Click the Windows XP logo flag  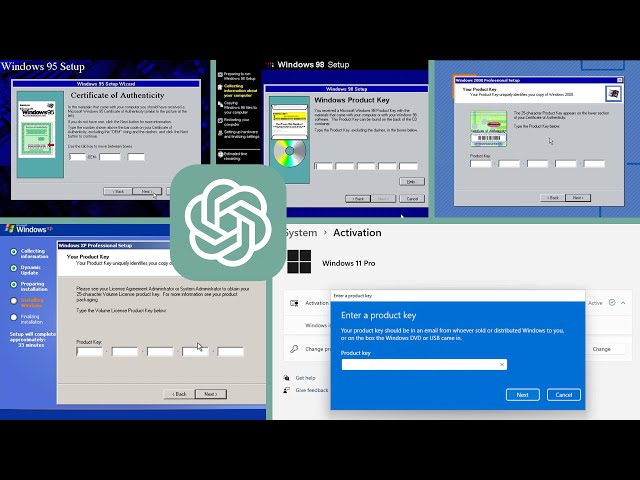pyautogui.click(x=10, y=228)
